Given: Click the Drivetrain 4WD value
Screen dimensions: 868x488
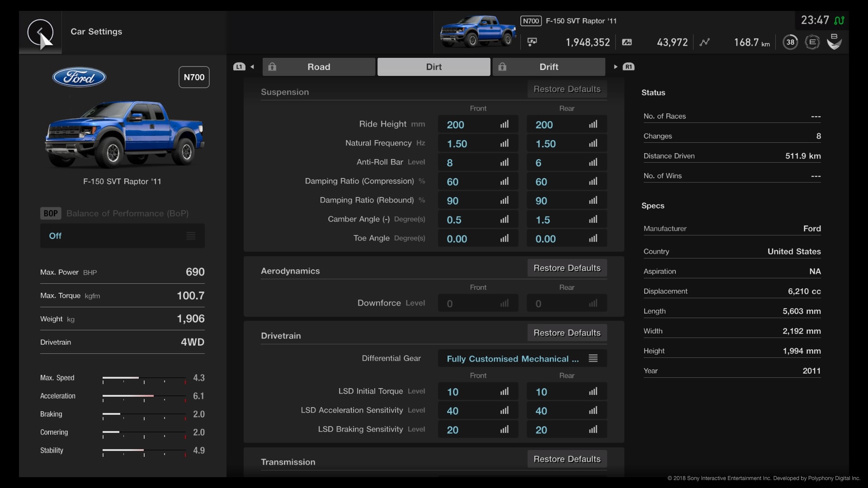Looking at the screenshot, I should [x=193, y=342].
